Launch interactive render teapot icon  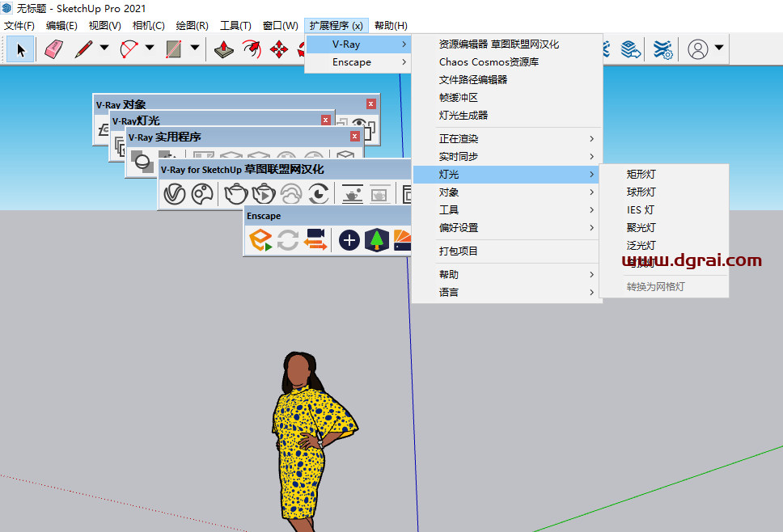point(261,193)
